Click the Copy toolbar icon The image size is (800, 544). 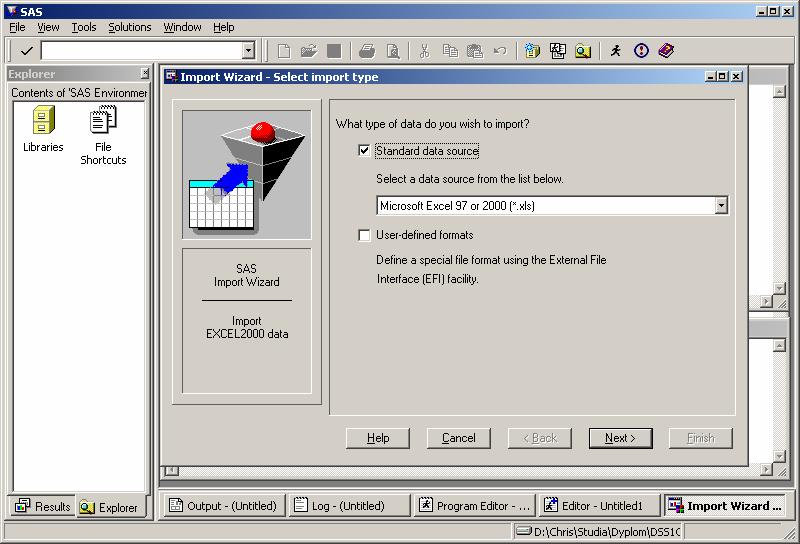[x=450, y=51]
